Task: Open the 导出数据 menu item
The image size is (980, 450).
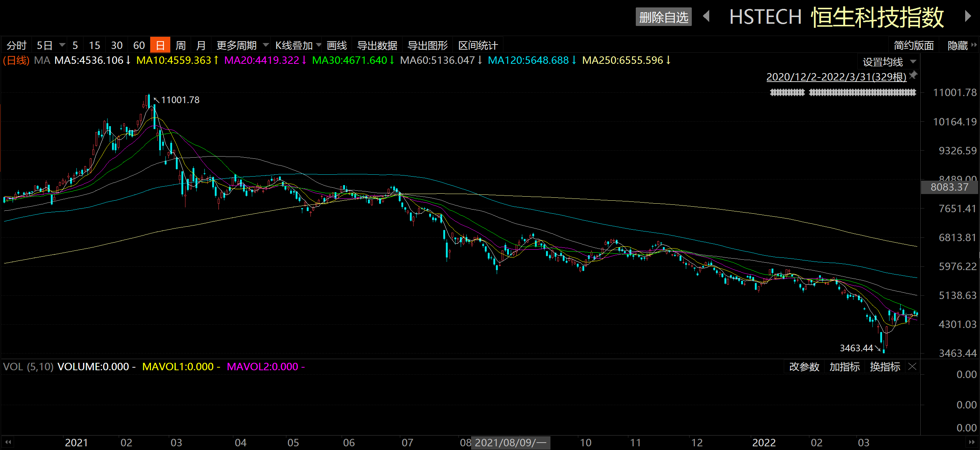Action: point(376,45)
